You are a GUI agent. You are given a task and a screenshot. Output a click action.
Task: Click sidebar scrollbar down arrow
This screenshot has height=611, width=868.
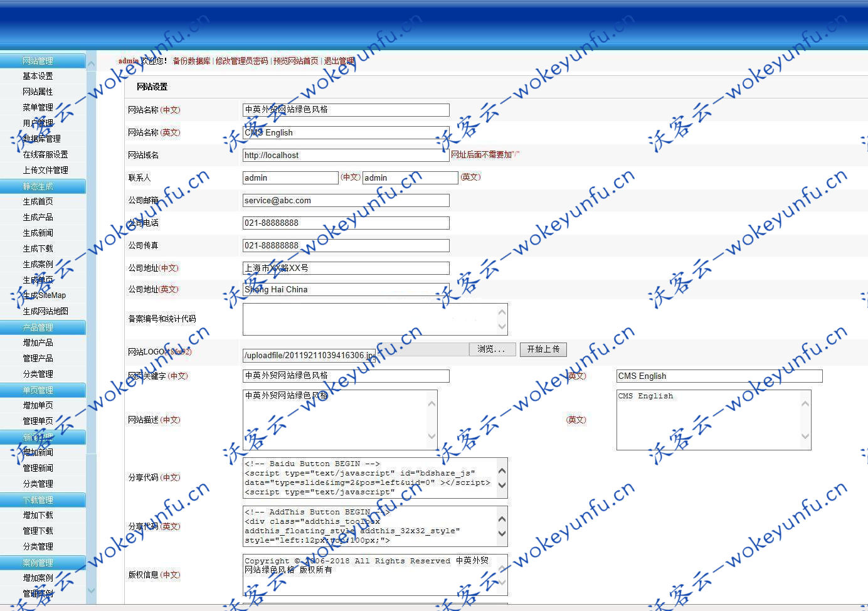pos(92,590)
